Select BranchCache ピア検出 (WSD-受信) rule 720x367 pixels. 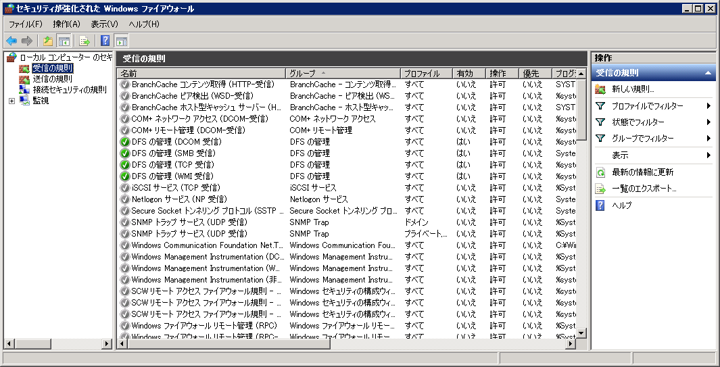coord(347,96)
